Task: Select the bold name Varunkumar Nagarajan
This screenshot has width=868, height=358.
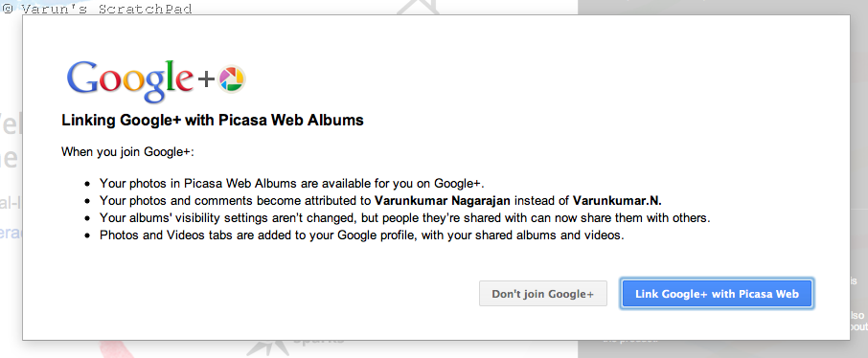Action: tap(443, 200)
